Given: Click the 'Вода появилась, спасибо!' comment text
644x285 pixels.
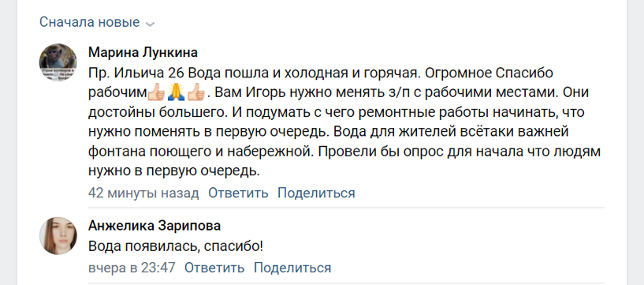Looking at the screenshot, I should tap(176, 246).
